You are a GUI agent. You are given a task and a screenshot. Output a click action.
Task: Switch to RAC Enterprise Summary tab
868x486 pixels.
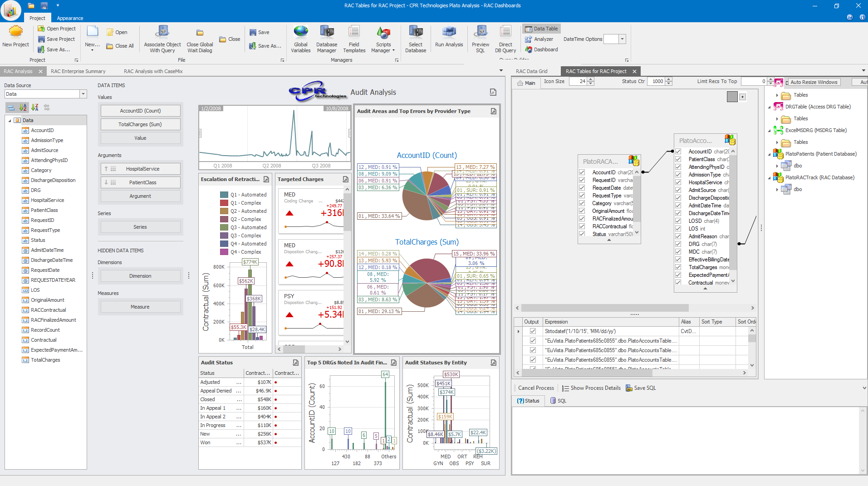pyautogui.click(x=78, y=71)
